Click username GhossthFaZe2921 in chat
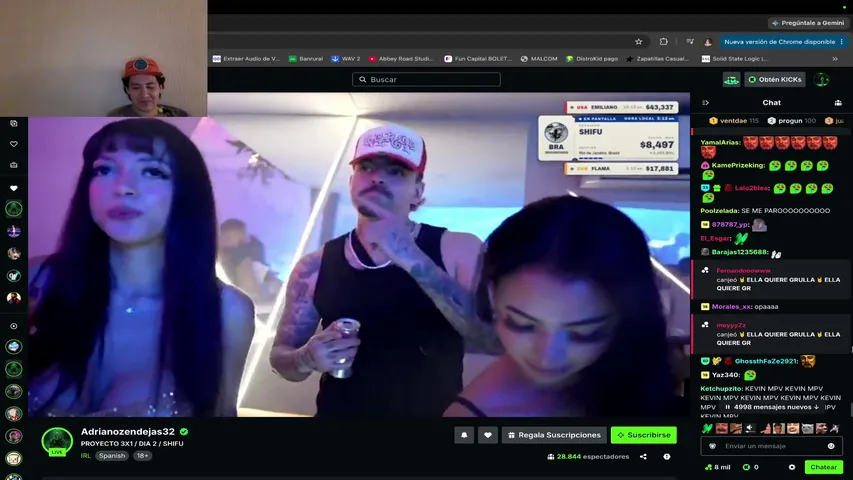Image resolution: width=853 pixels, height=480 pixels. coord(766,361)
